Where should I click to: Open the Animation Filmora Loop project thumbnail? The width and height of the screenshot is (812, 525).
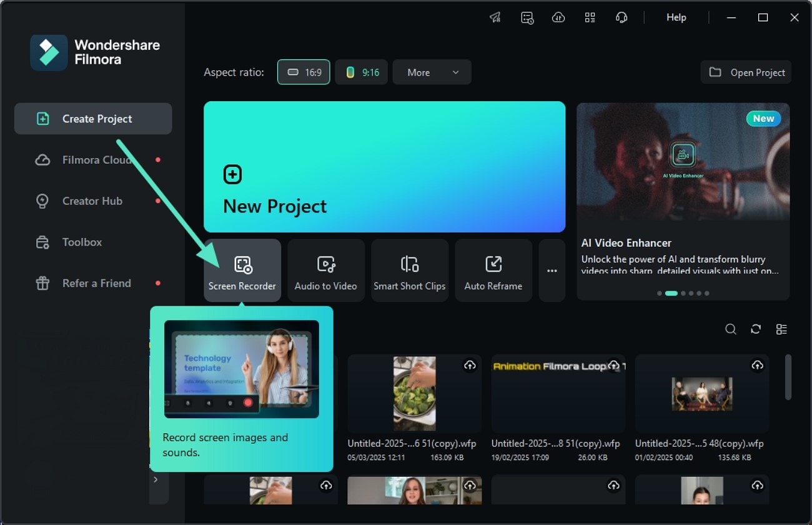[x=558, y=394]
